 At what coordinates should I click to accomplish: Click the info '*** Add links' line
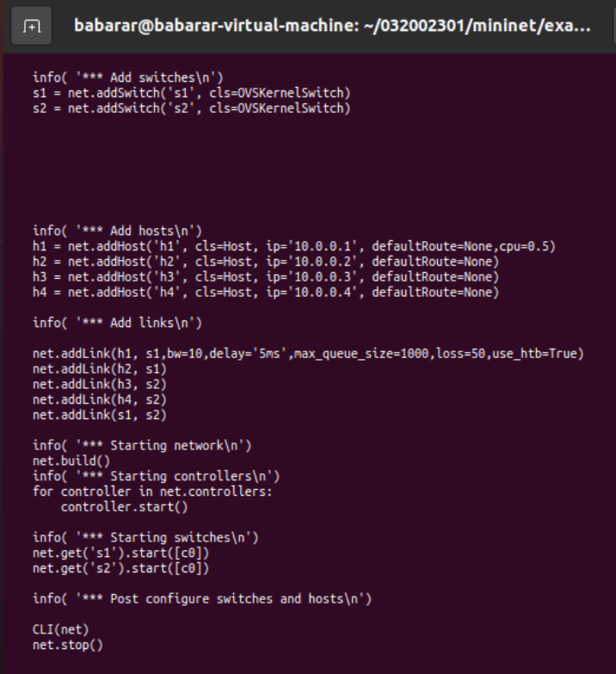point(117,323)
